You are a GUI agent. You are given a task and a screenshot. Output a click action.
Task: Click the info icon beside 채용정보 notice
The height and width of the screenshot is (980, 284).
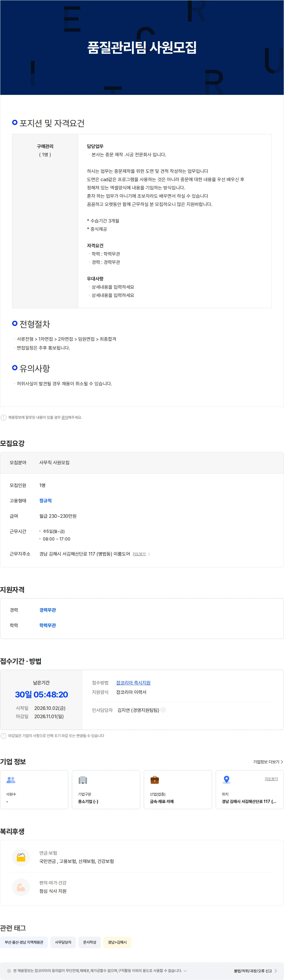(4, 417)
